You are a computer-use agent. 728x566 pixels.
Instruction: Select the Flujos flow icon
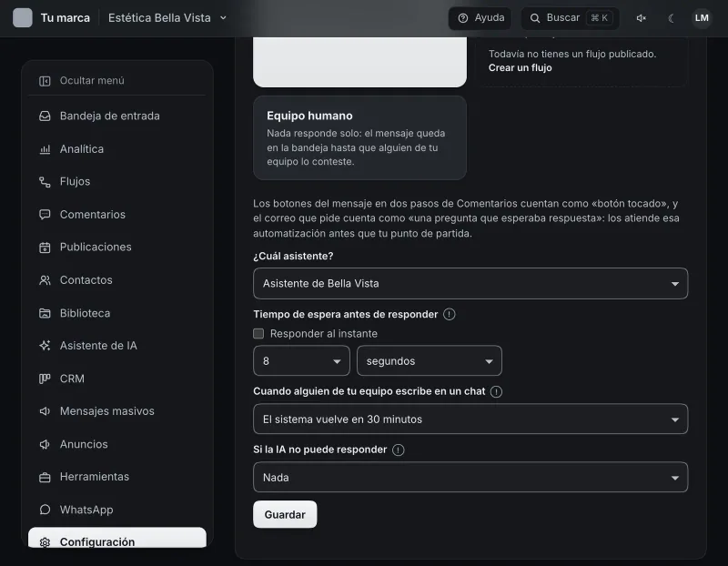(45, 182)
